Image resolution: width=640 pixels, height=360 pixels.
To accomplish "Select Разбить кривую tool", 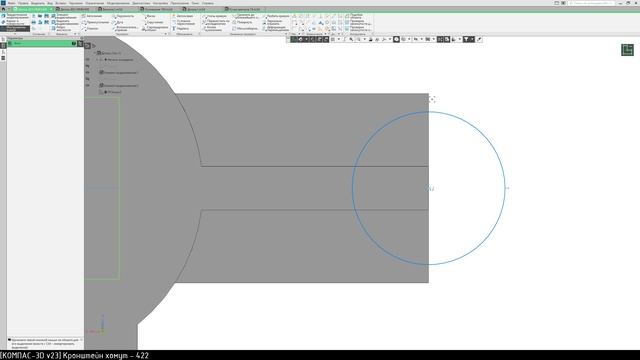I will (276, 16).
